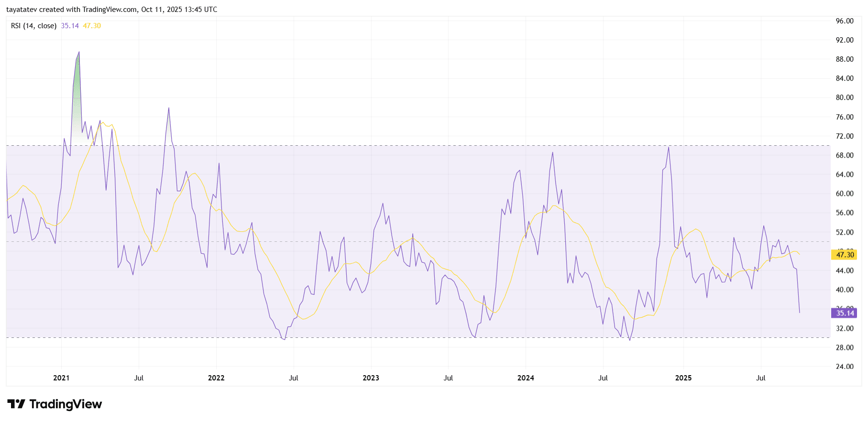Click the 96.00 price-axis label
This screenshot has height=422, width=868.
845,21
